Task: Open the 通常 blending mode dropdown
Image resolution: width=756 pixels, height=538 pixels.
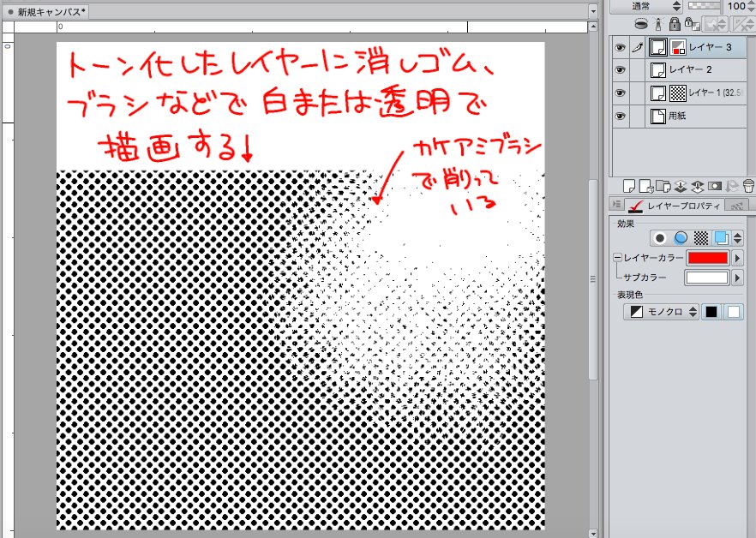Action: click(x=646, y=6)
